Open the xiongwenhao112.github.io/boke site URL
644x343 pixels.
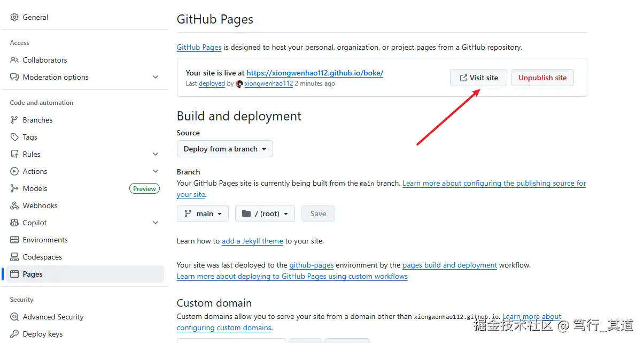315,73
